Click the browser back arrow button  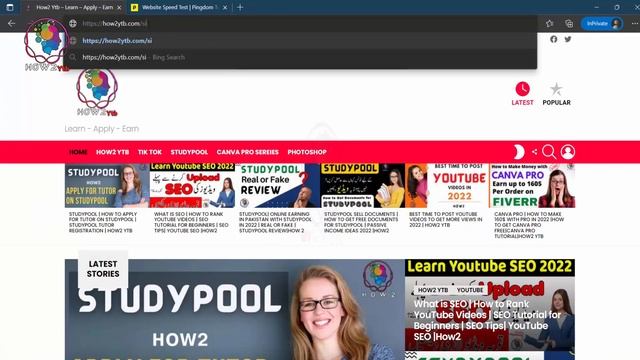11,24
